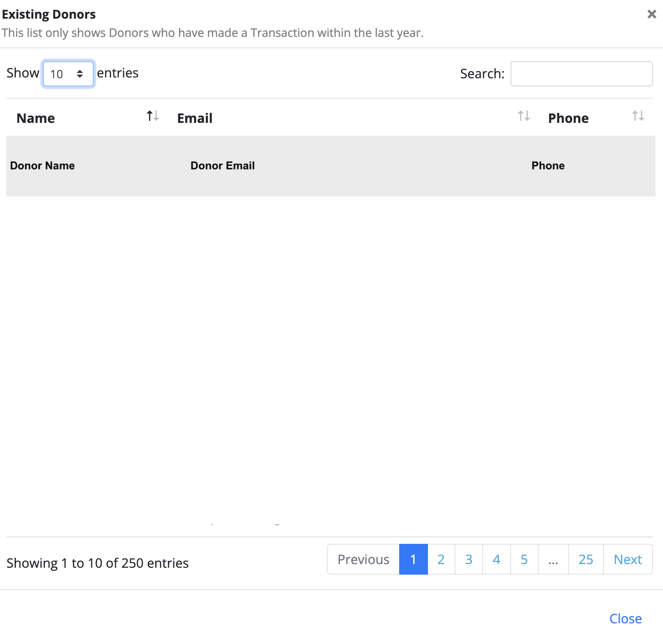Sort table by Phone column arrows
This screenshot has width=663, height=644.
(x=638, y=116)
